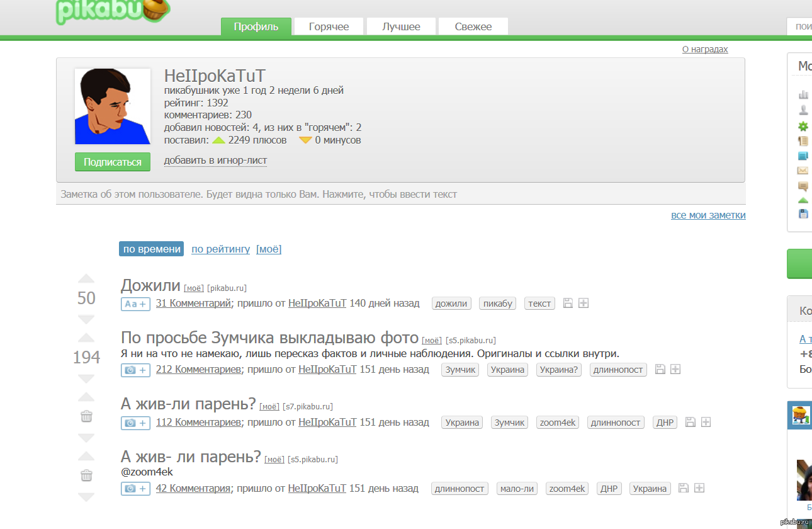Click добавить в игнор-лист link

[215, 161]
